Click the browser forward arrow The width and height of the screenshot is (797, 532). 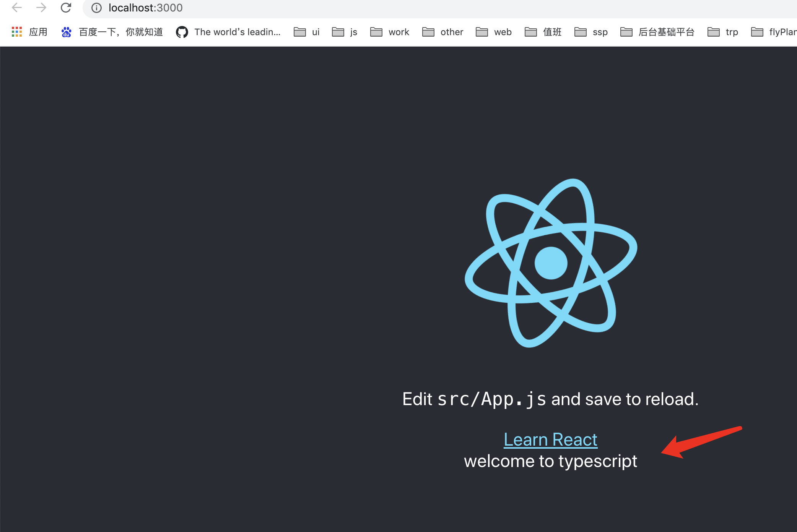coord(41,8)
